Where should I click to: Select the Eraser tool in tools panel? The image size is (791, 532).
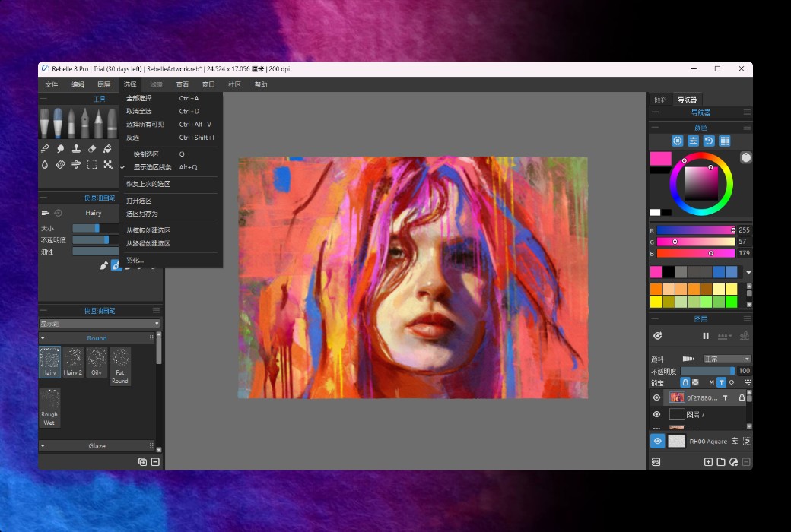point(92,149)
